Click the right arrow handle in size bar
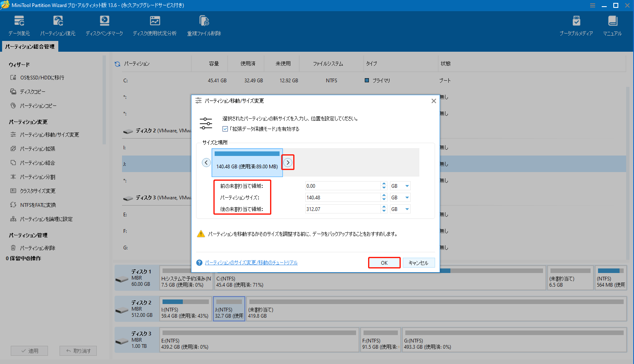The width and height of the screenshot is (634, 364). (288, 163)
